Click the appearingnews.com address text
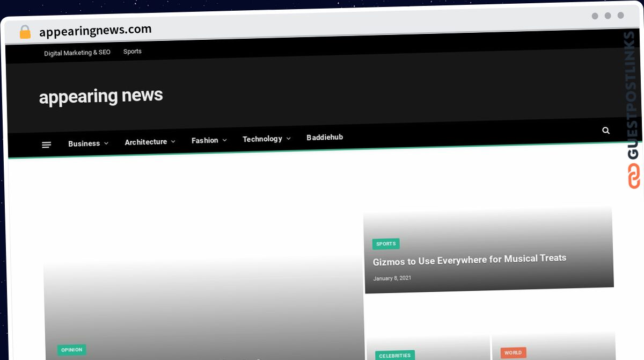Screen dimensions: 644x360 click(96, 30)
